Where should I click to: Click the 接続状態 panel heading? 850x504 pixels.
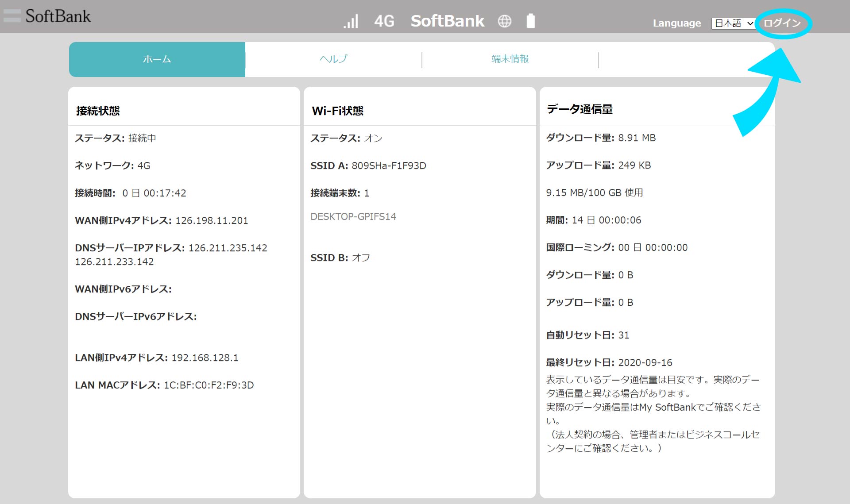[98, 111]
